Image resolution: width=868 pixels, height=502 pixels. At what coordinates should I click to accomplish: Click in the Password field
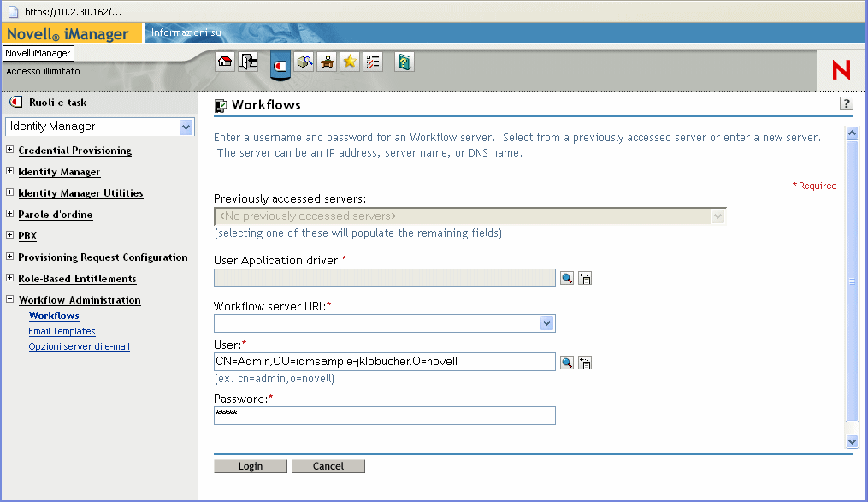point(385,416)
